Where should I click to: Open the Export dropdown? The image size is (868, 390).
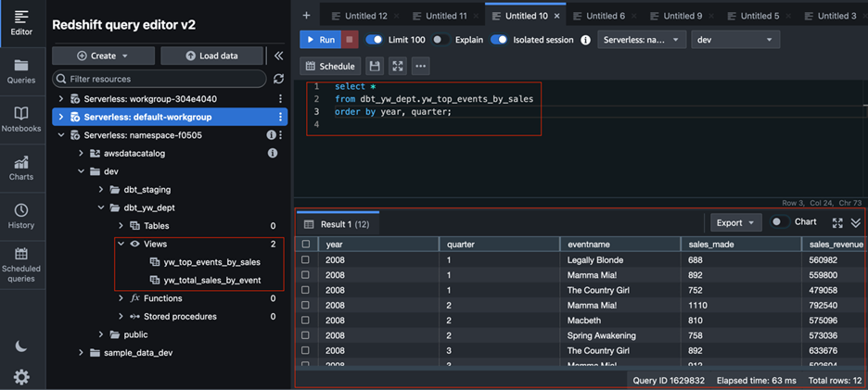pyautogui.click(x=736, y=222)
